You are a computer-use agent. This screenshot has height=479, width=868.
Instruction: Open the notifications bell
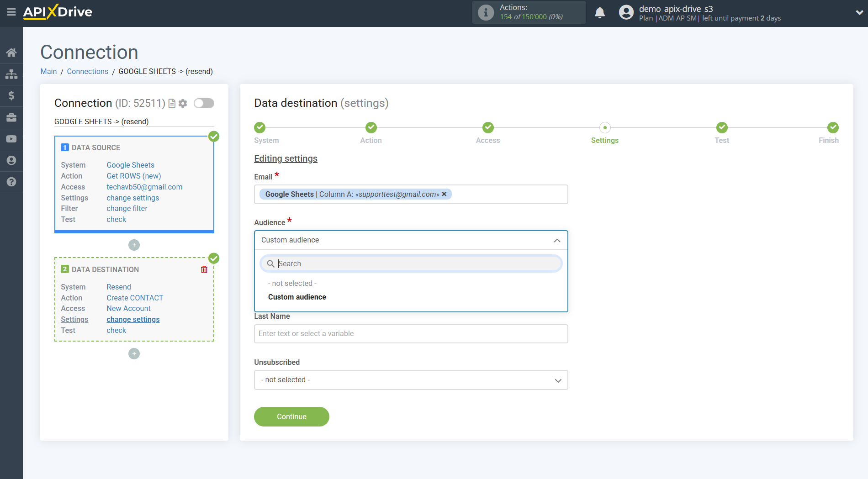pyautogui.click(x=600, y=12)
